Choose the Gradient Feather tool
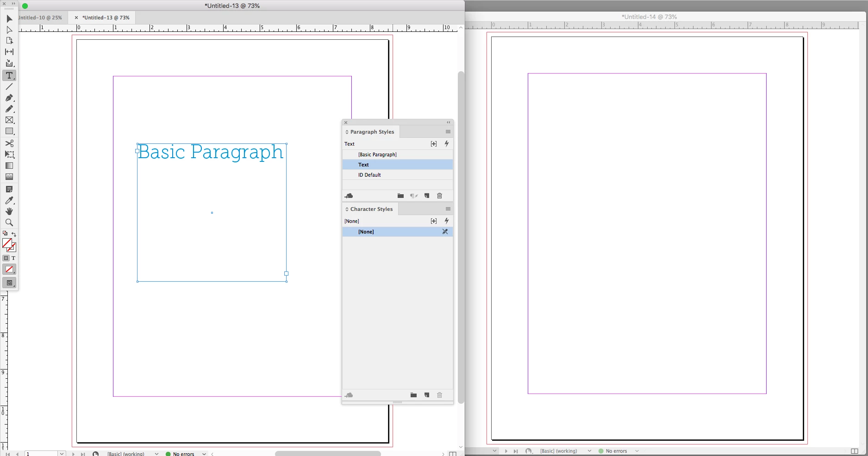This screenshot has width=868, height=456. coord(9,177)
